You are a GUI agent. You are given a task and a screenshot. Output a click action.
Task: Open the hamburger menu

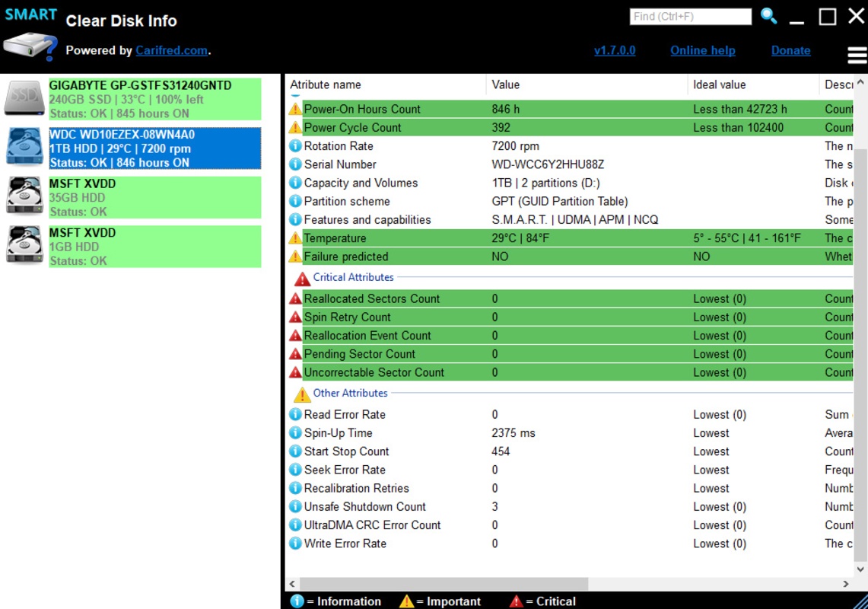pyautogui.click(x=857, y=55)
